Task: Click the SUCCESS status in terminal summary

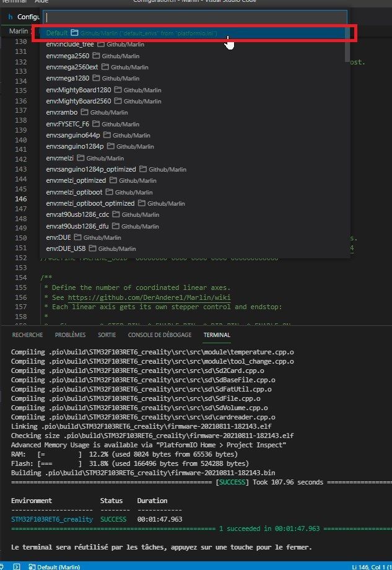Action: pos(113,519)
